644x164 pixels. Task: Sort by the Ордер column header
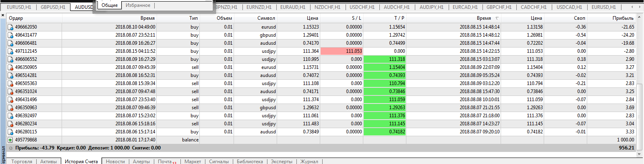[34, 18]
